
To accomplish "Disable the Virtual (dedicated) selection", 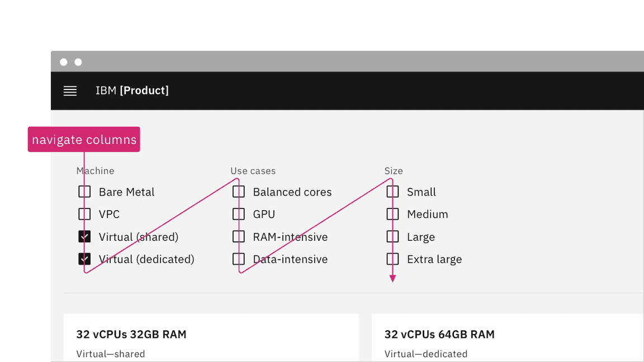I will point(84,259).
